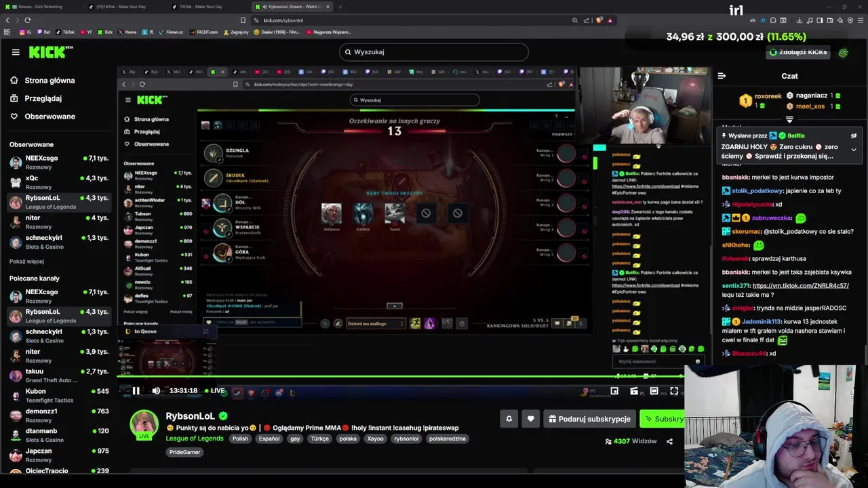Click the RybsonLoL streamer avatar
The width and height of the screenshot is (868, 488).
[144, 425]
